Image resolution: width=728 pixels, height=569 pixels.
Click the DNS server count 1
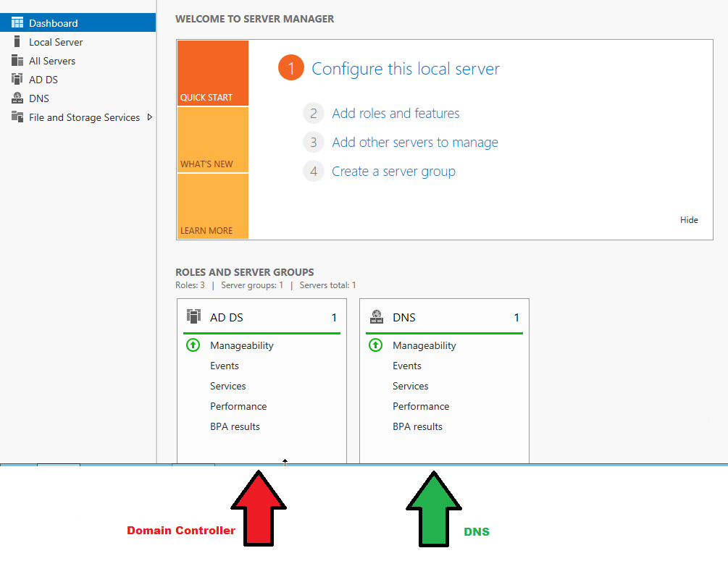coord(516,318)
